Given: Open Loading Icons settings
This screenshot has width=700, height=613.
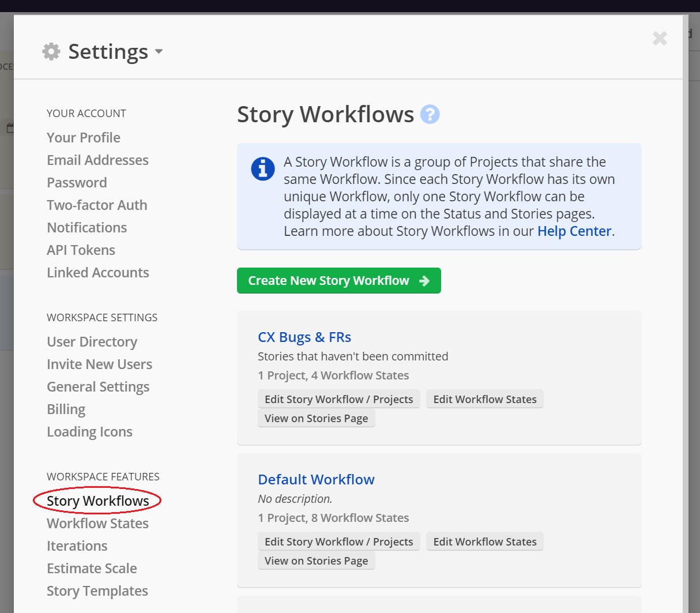Looking at the screenshot, I should [x=89, y=431].
